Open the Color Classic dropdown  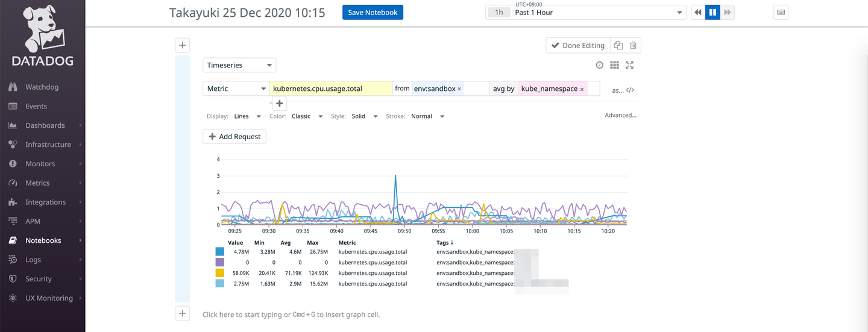306,116
